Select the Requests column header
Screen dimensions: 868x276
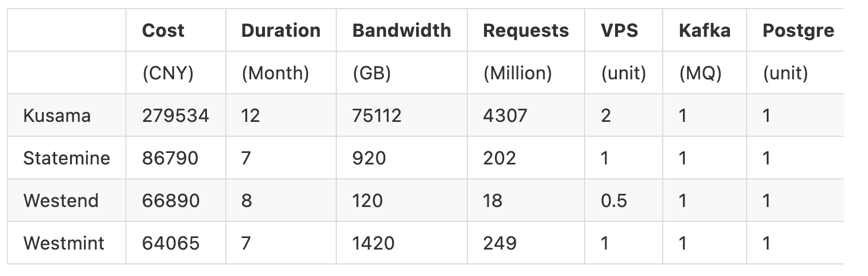pos(526,30)
